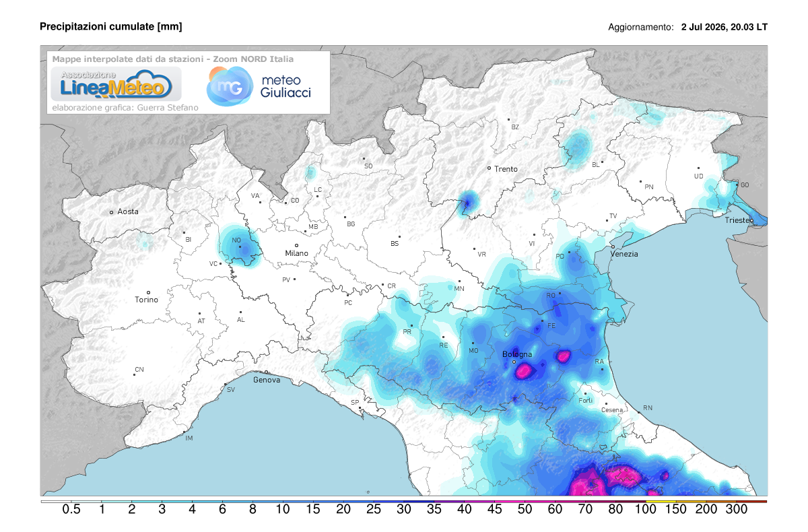Click the 45 value on the legend
808x532 pixels.
point(495,510)
